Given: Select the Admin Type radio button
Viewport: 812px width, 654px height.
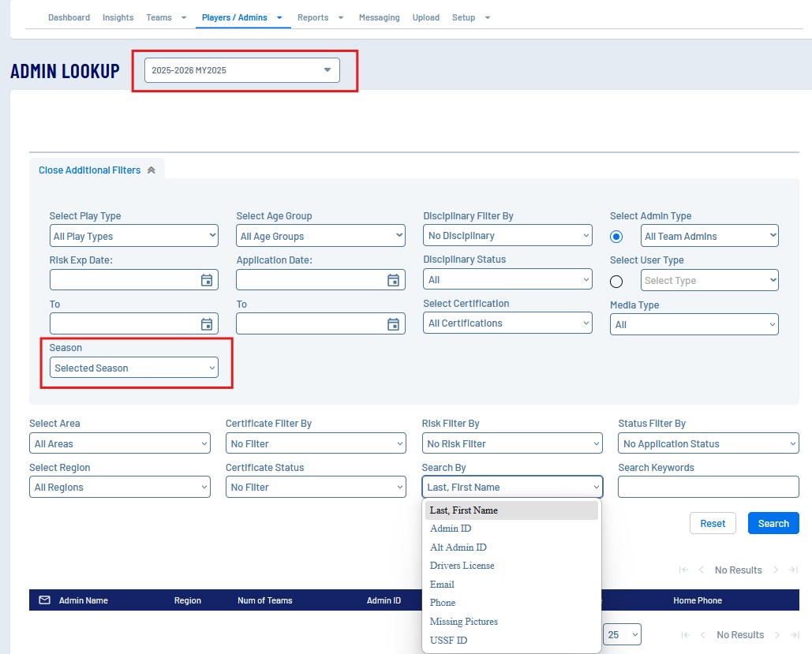Looking at the screenshot, I should pos(616,237).
